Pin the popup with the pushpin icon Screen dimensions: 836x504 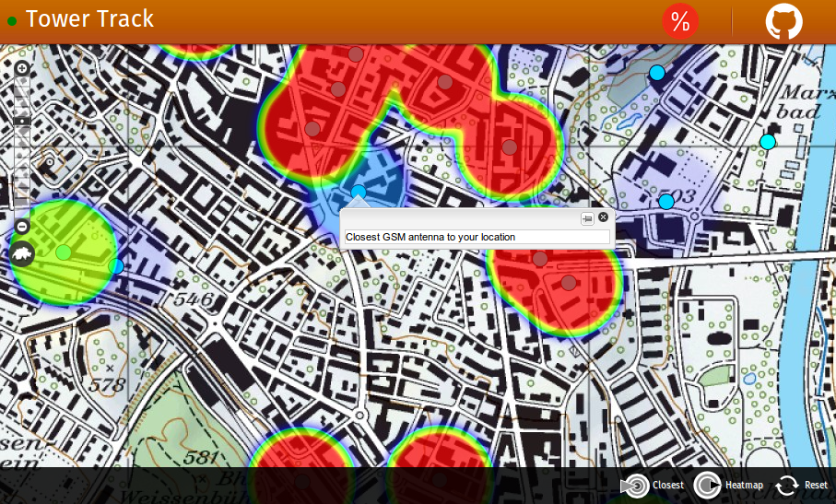click(x=587, y=218)
